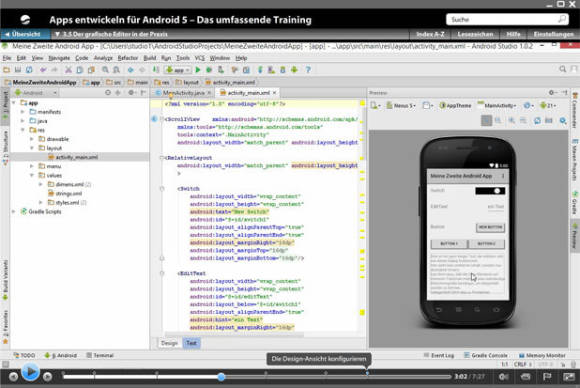Click the highlighted zoom-to-fit icon in the Preview
Screen dimensions: 580x388
point(486,121)
